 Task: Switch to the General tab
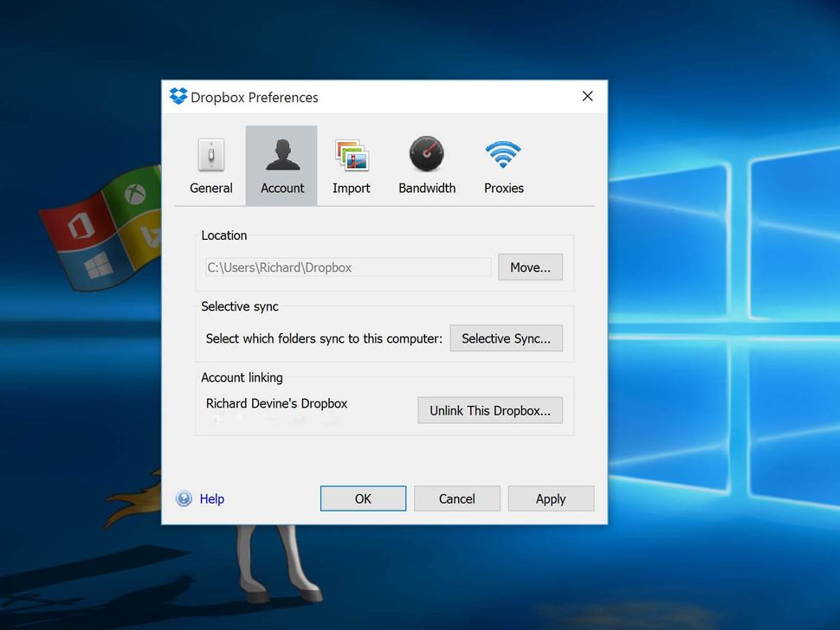[210, 165]
